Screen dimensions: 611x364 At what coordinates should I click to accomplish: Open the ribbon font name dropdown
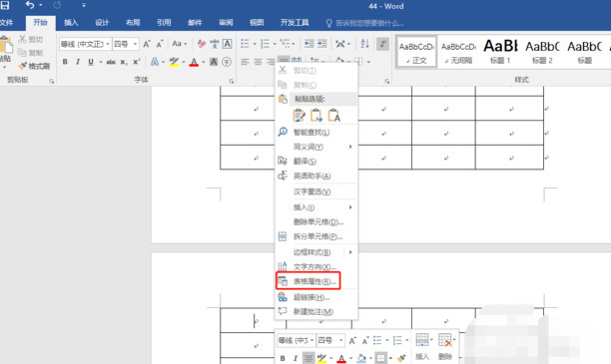[x=108, y=44]
